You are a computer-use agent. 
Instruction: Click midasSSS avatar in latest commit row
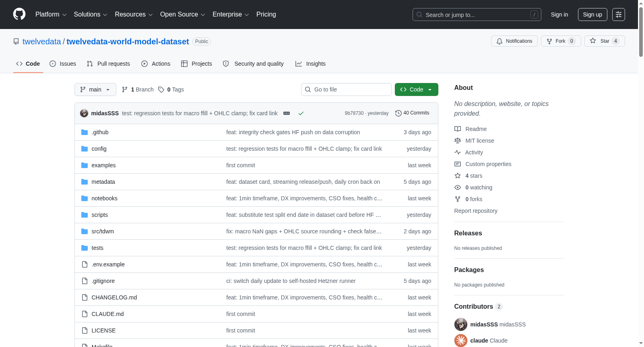pyautogui.click(x=84, y=113)
